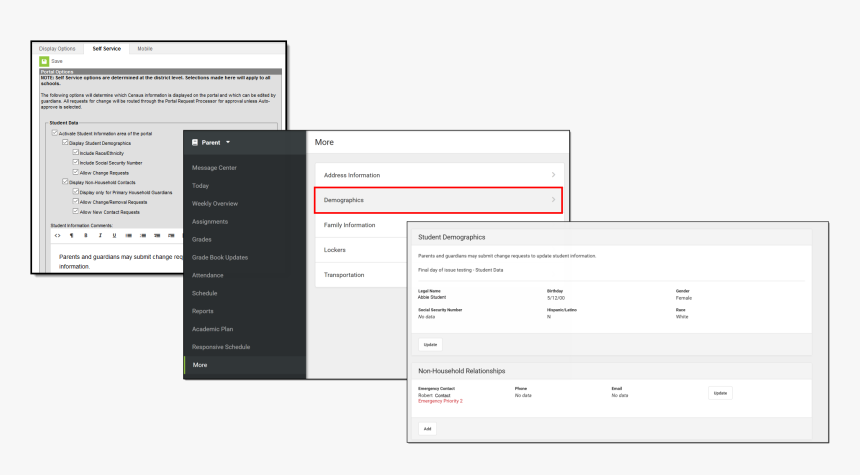Click the 'Non-Household Relationships' heading

(461, 371)
